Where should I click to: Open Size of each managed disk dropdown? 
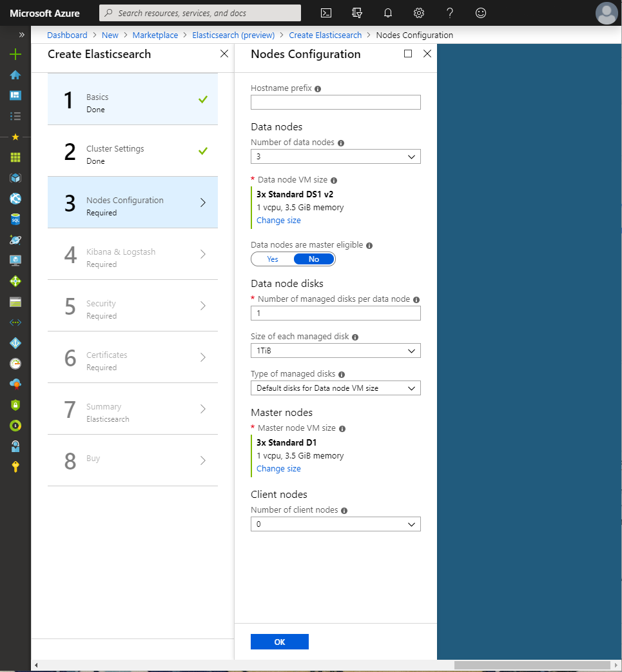click(335, 351)
